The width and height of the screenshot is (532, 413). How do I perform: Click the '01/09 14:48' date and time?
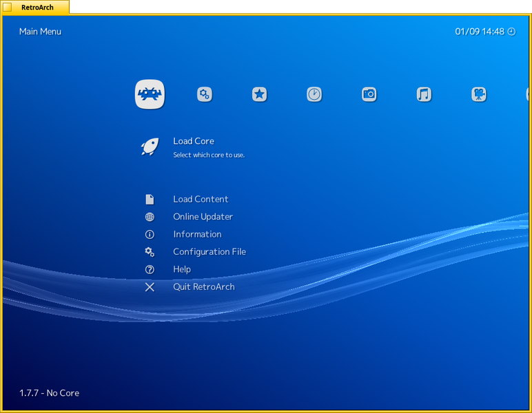480,32
